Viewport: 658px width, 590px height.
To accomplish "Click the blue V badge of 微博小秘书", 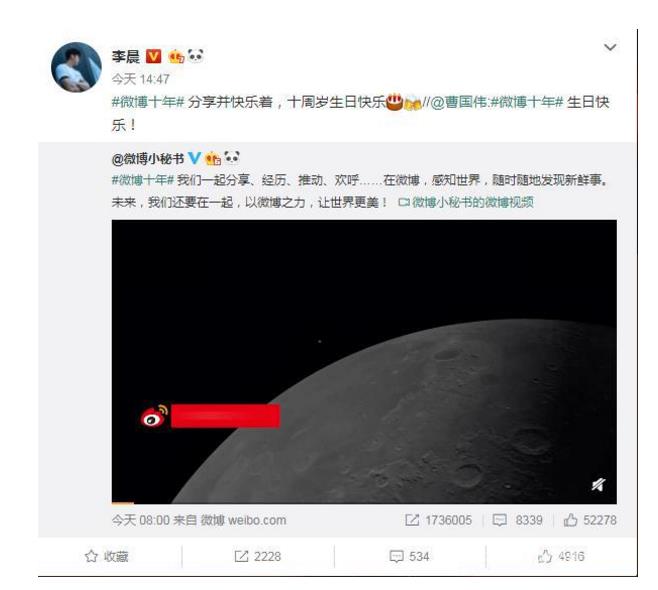I will pos(194,158).
